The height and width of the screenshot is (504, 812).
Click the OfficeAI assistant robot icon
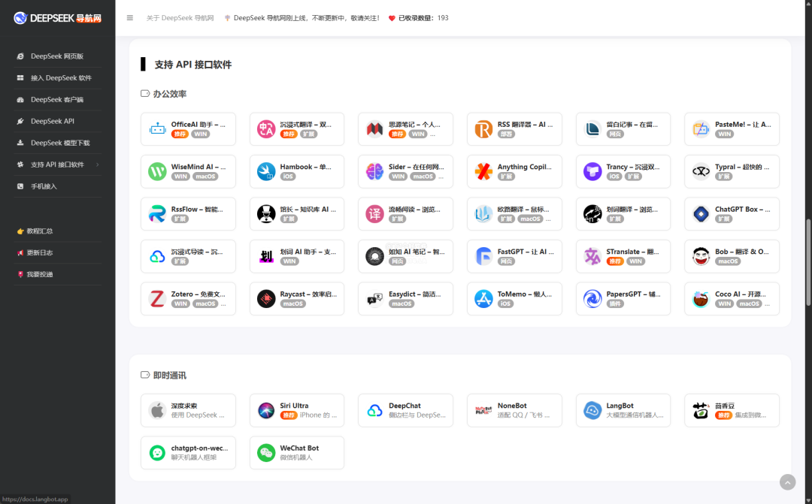157,129
